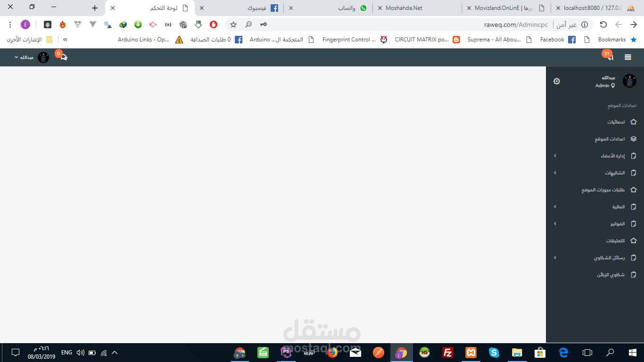This screenshot has width=644, height=362.
Task: Expand the الفواتير submenu chevron
Action: [x=555, y=224]
